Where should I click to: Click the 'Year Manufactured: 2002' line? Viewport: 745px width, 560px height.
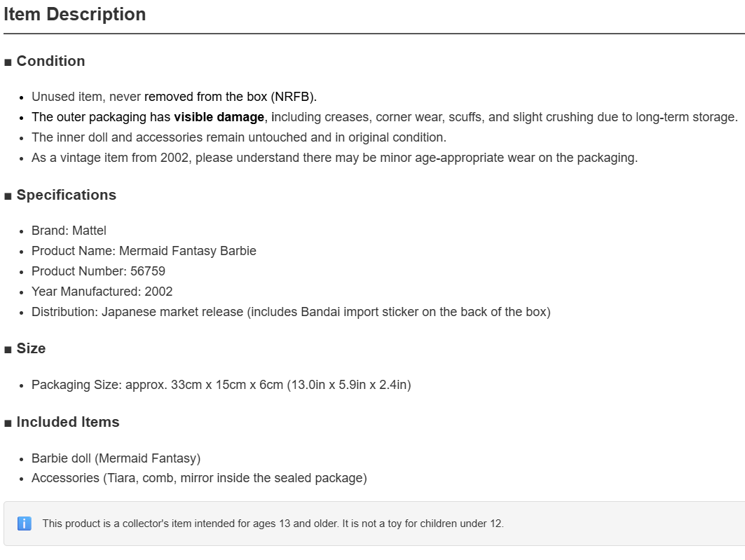(102, 292)
